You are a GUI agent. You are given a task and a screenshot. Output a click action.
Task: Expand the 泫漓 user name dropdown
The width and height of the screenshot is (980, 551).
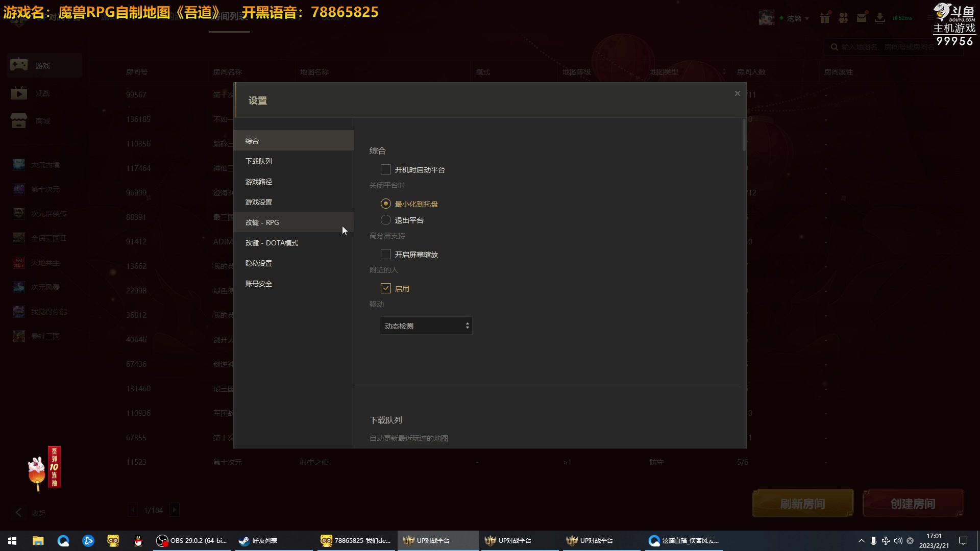[x=796, y=18]
